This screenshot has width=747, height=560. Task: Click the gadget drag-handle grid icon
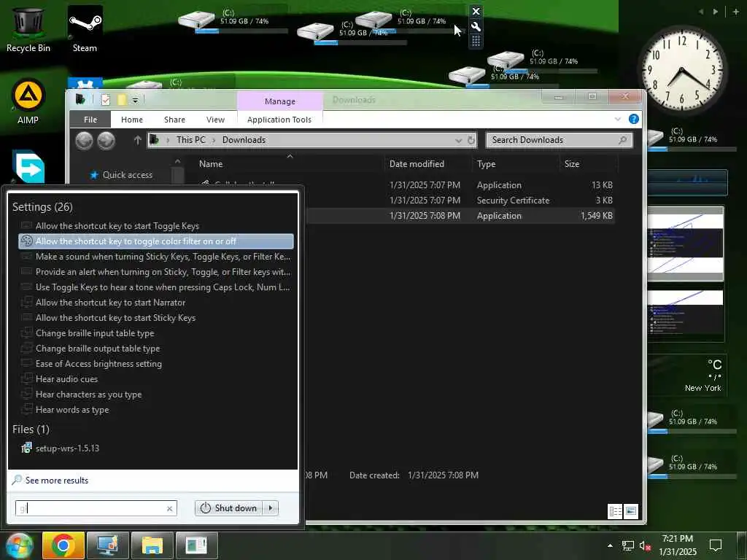pos(476,42)
